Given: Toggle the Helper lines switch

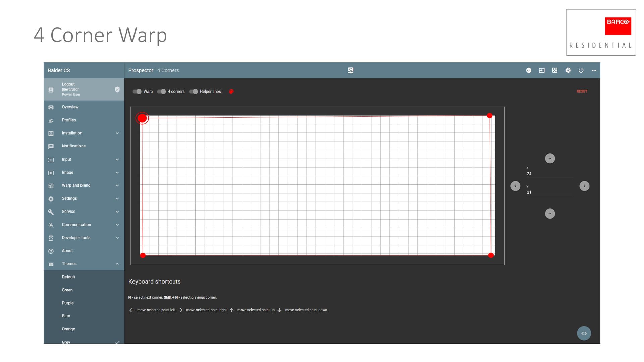Looking at the screenshot, I should pyautogui.click(x=194, y=92).
